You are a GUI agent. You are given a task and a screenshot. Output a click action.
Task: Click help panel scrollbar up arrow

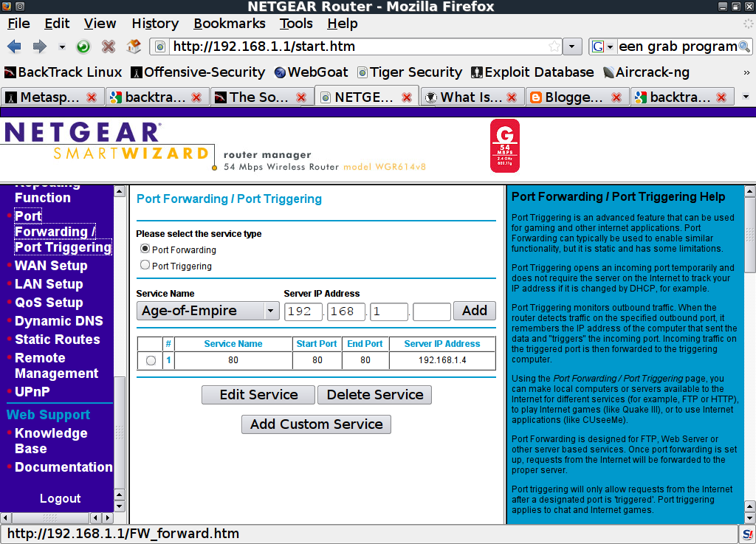[x=750, y=192]
